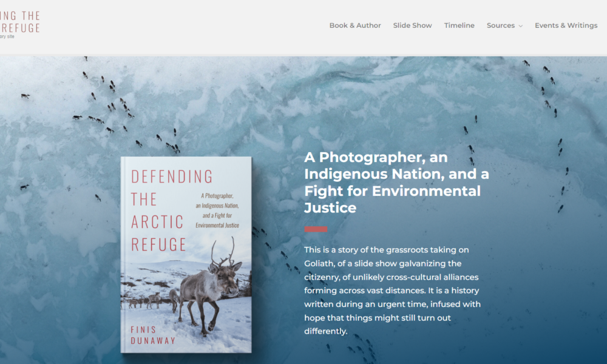Click the cover subtitle on the book
Image resolution: width=607 pixels, height=364 pixels.
pos(217,211)
